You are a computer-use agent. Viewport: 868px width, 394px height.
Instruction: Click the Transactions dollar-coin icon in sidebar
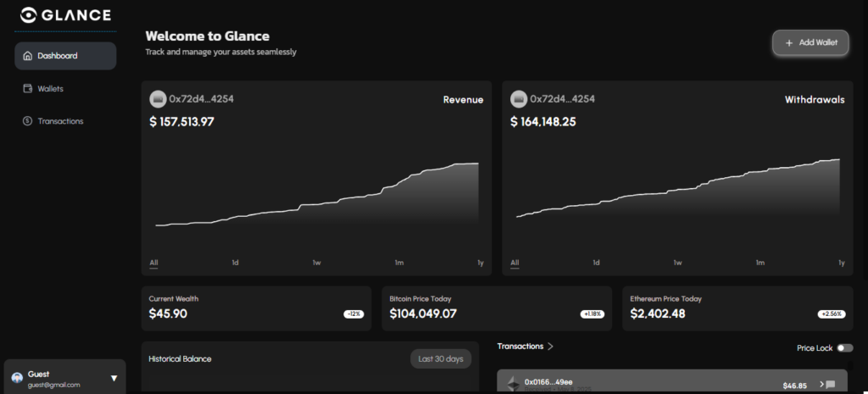[x=27, y=121]
